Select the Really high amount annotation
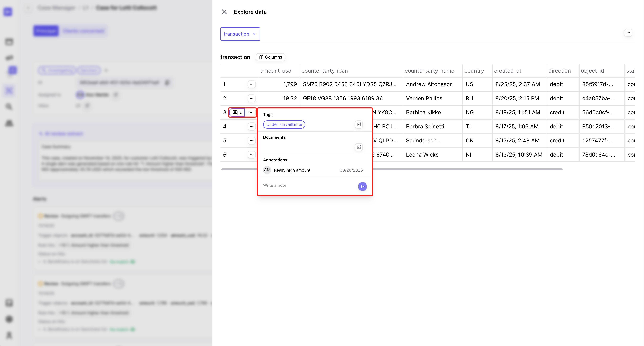Screen dimensions: 644x346 coord(292,170)
